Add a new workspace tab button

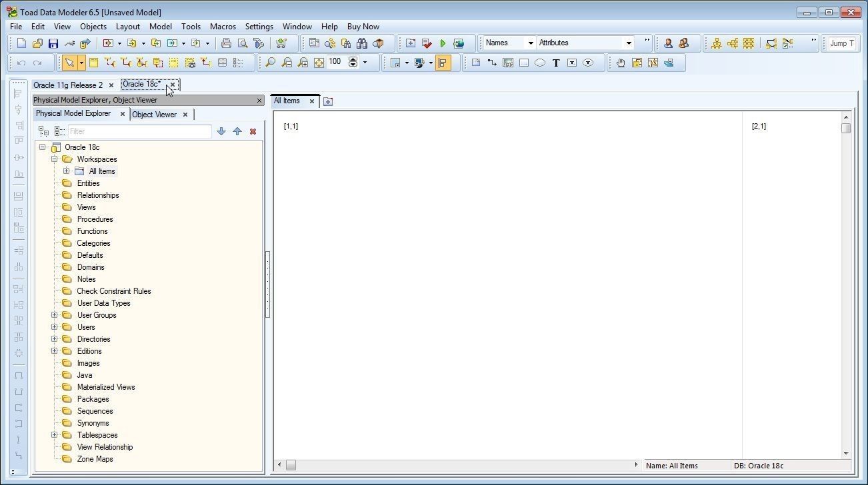[328, 101]
